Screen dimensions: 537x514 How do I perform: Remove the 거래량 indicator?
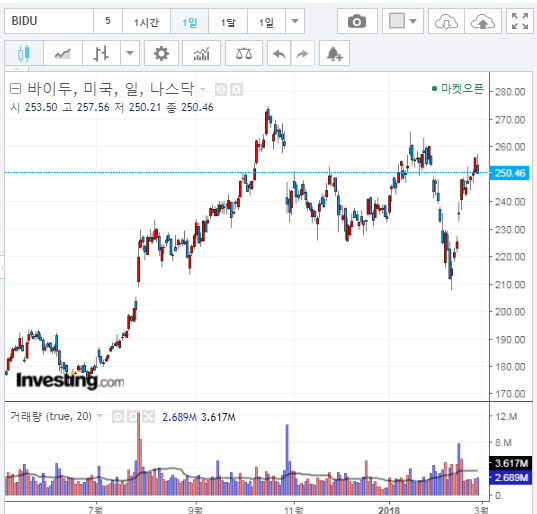coord(148,417)
